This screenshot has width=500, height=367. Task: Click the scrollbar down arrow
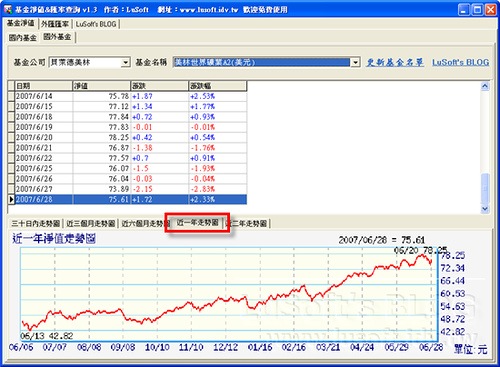(x=485, y=209)
